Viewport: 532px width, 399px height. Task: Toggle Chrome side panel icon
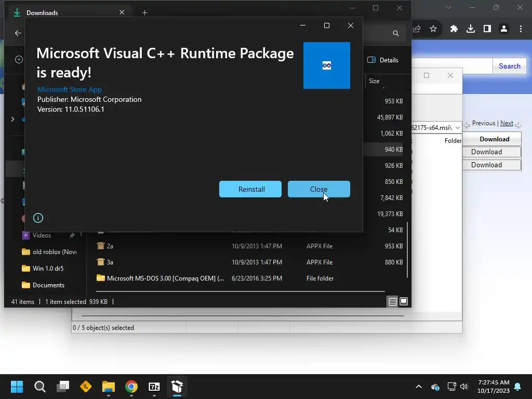point(487,29)
